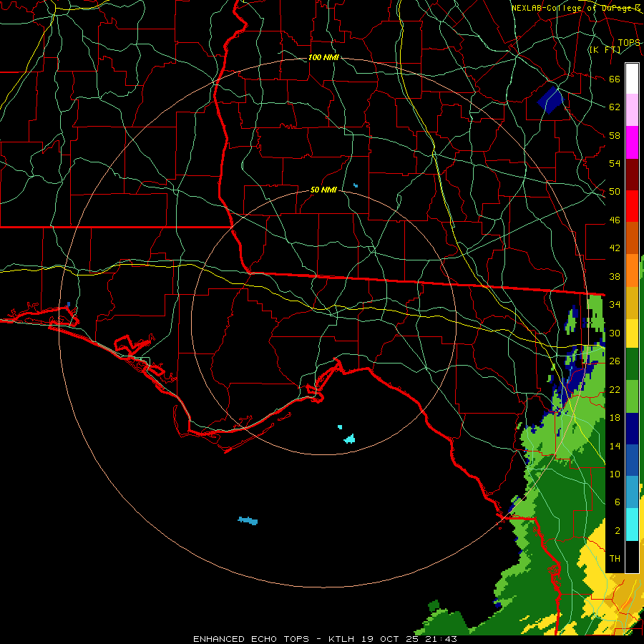
Task: Click the magenta 58 K FT legend swatch
Action: [632, 142]
